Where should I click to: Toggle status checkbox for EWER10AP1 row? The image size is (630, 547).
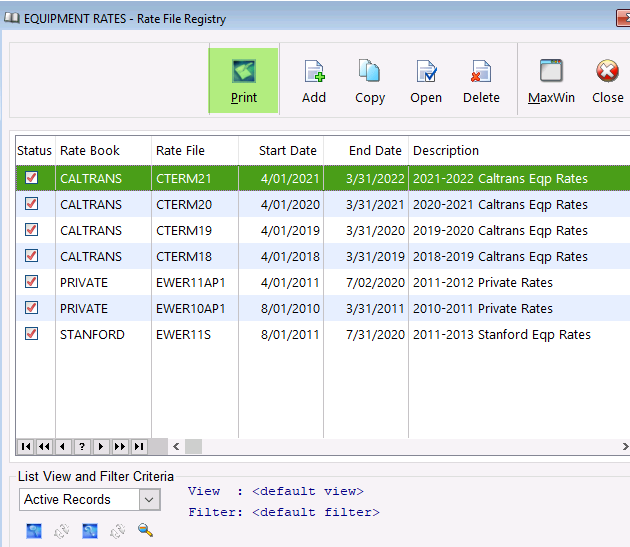point(31,307)
